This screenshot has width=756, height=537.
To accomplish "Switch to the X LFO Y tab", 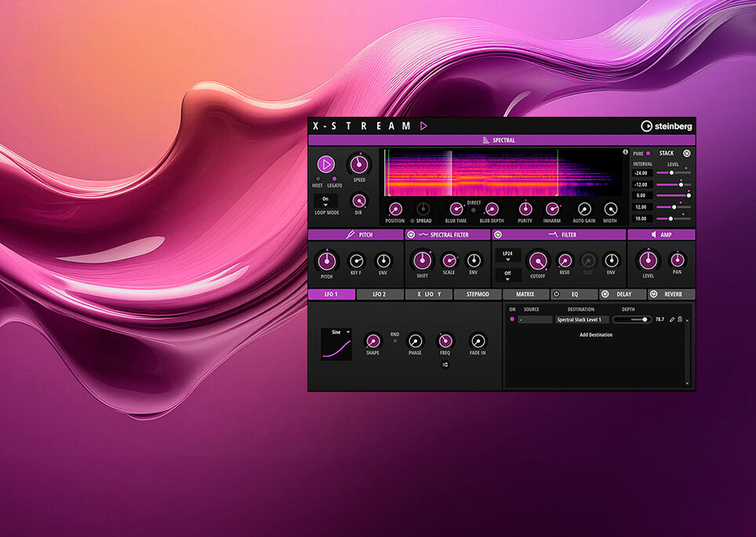I will pyautogui.click(x=429, y=294).
